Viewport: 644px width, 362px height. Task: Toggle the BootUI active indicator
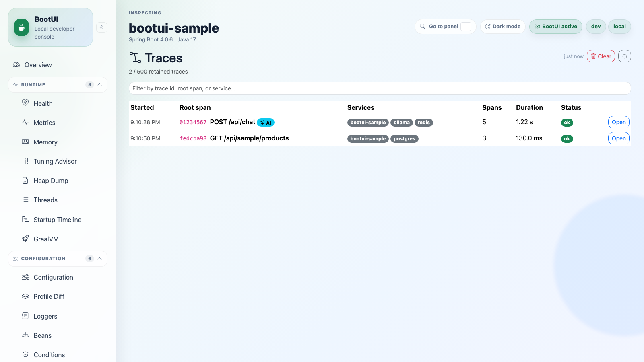556,27
